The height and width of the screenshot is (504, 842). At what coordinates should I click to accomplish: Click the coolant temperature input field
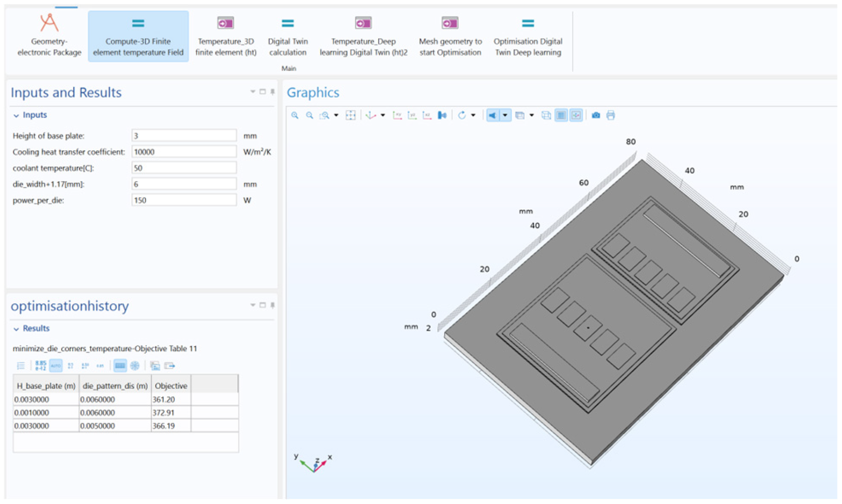184,168
